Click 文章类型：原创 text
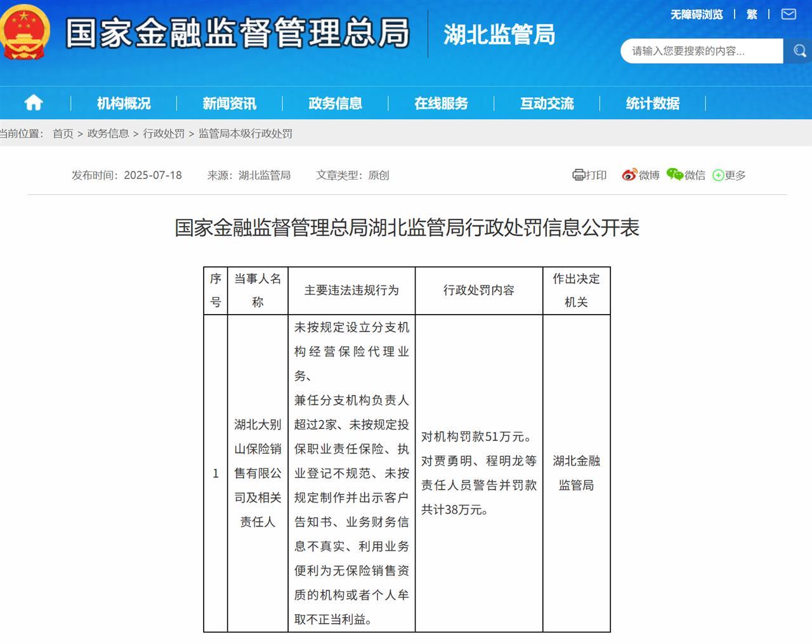The image size is (812, 644). tap(353, 175)
